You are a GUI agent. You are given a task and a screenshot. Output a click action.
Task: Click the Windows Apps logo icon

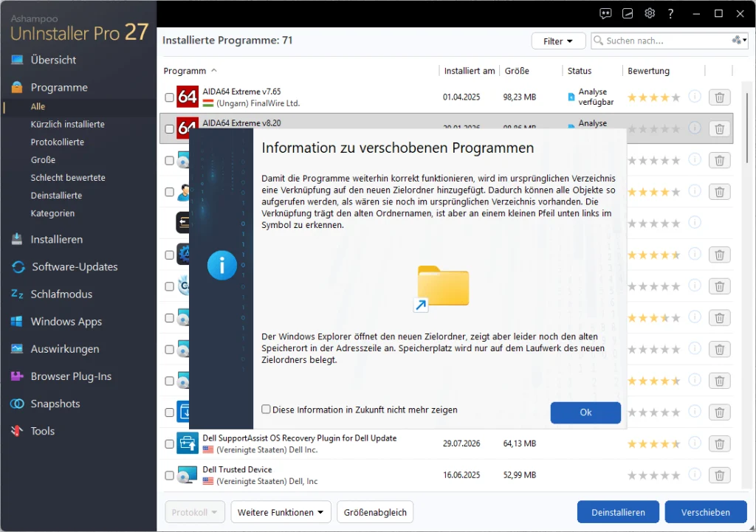[x=17, y=322]
